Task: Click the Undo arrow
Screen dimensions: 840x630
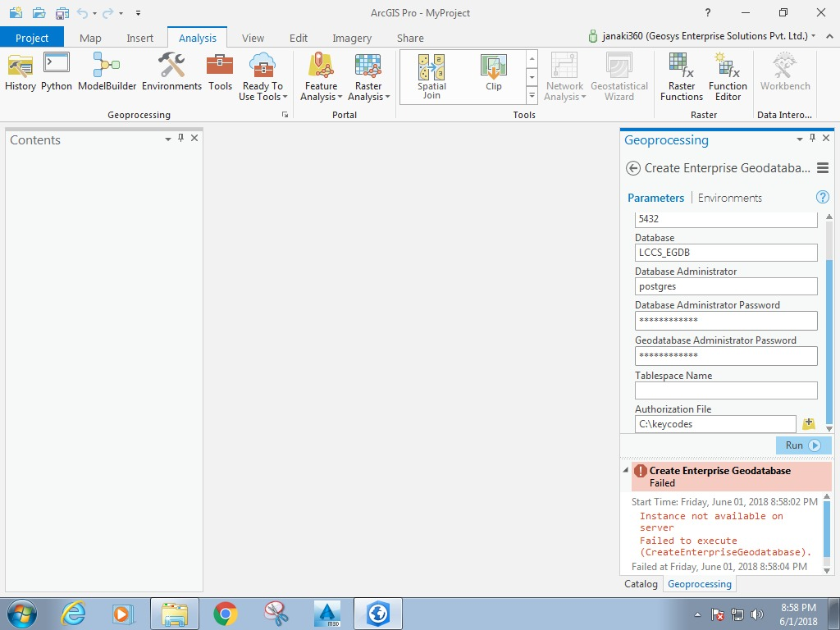Action: [83, 13]
